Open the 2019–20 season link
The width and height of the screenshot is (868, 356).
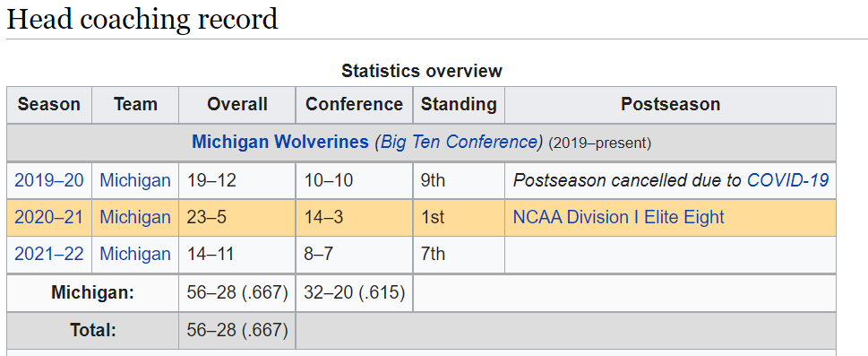click(x=48, y=180)
